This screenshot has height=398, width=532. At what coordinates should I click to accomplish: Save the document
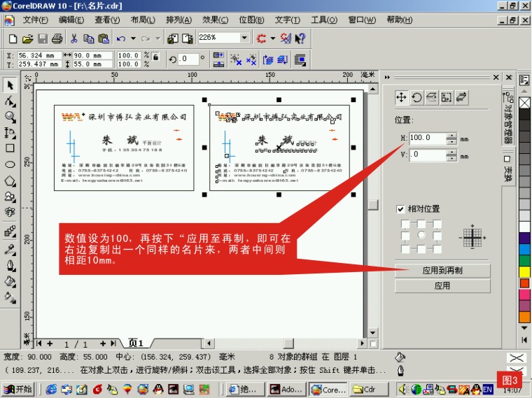[x=43, y=38]
